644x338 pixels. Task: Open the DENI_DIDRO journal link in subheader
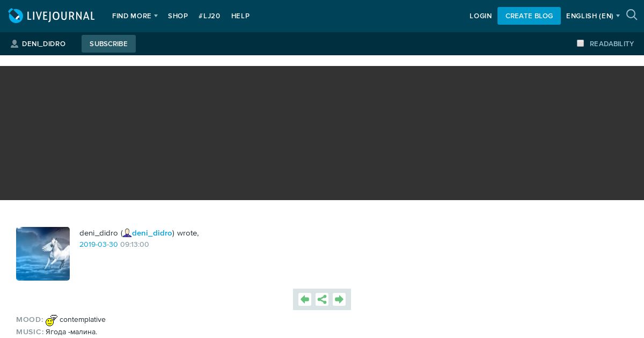tap(43, 44)
